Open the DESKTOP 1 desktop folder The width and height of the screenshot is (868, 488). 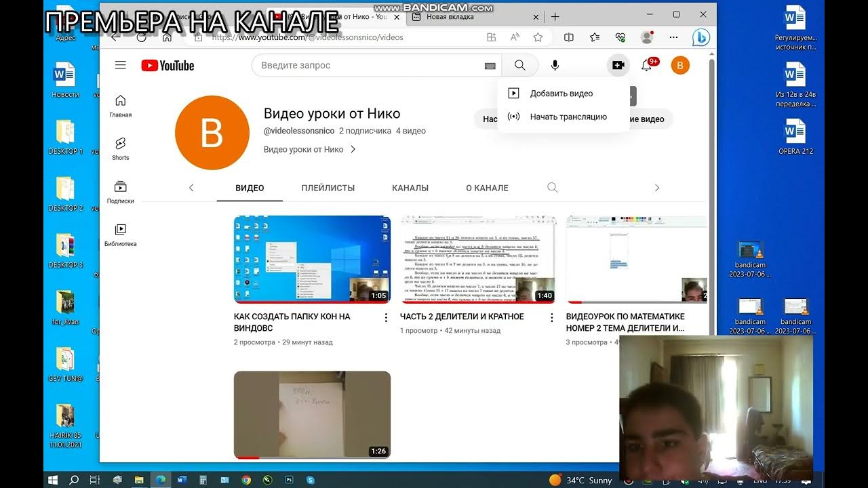pyautogui.click(x=65, y=137)
